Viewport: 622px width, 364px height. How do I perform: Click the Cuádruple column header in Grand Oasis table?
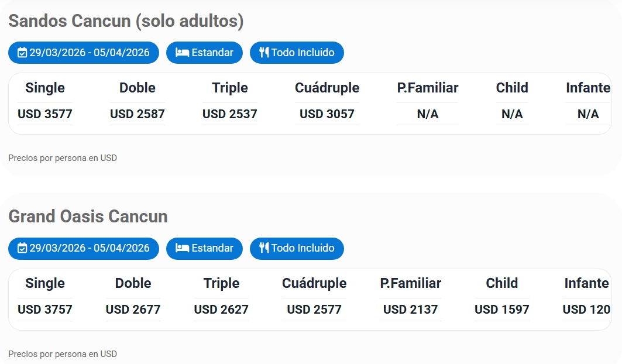tap(314, 283)
